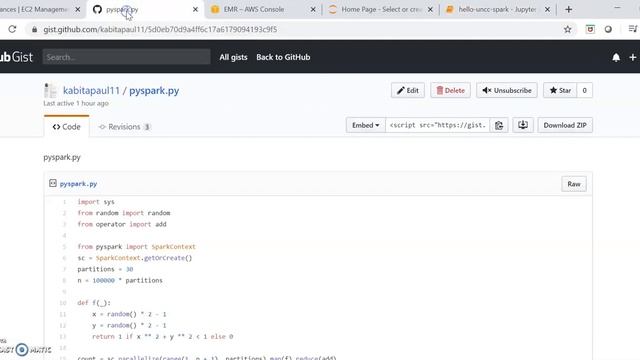
Task: Click the pyspark.py description text
Action: [x=62, y=157]
